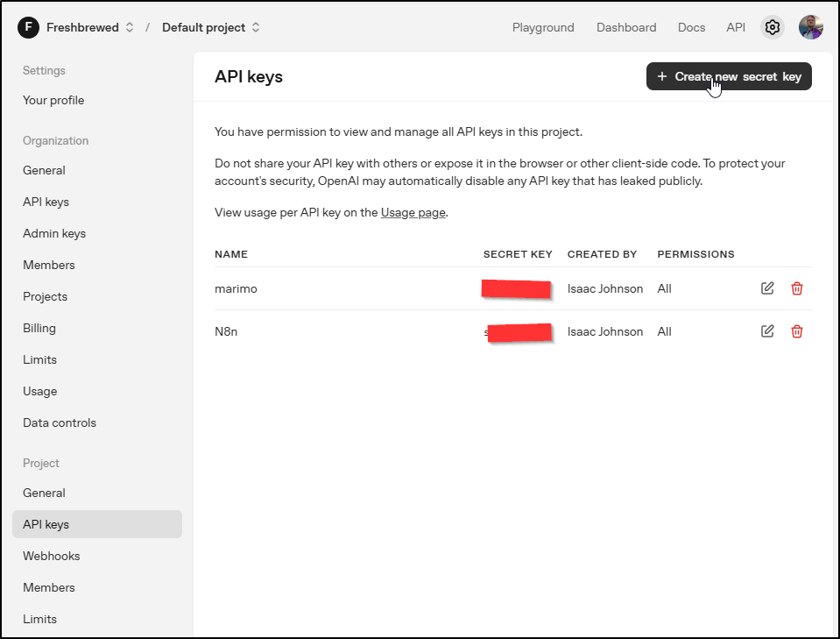This screenshot has height=639, width=840.
Task: Open Organization General settings
Action: coord(44,170)
